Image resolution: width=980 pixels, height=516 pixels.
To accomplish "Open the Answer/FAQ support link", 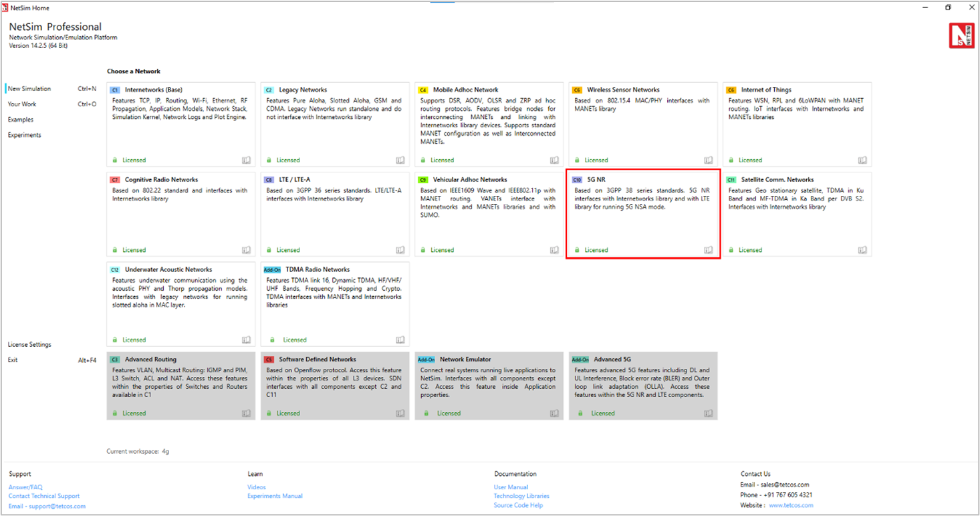I will click(x=25, y=487).
